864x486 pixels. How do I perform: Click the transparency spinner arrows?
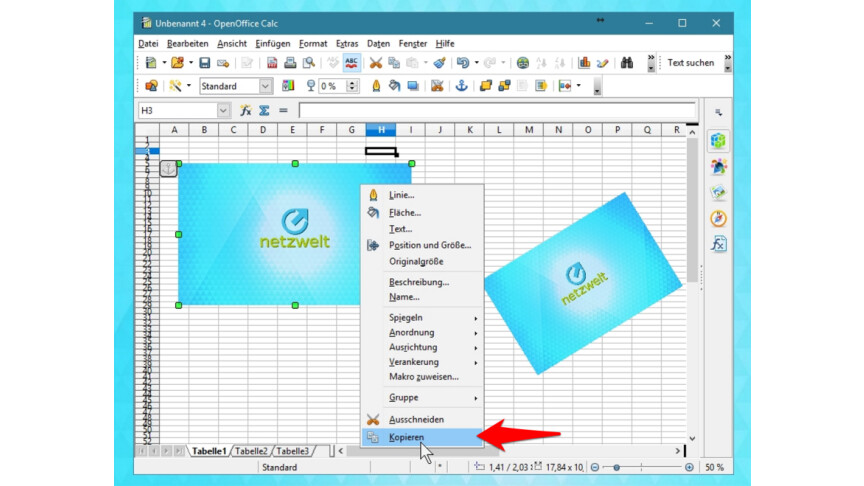coord(352,86)
